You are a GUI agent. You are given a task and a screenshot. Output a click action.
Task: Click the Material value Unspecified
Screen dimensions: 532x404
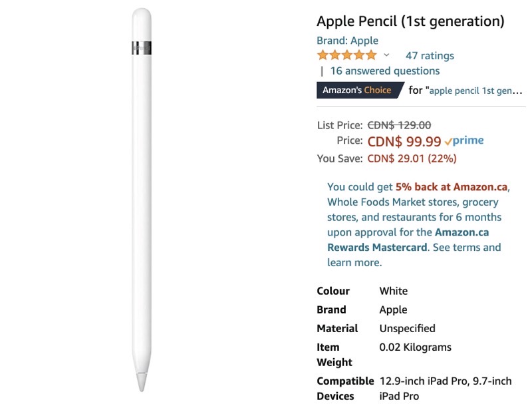(407, 328)
